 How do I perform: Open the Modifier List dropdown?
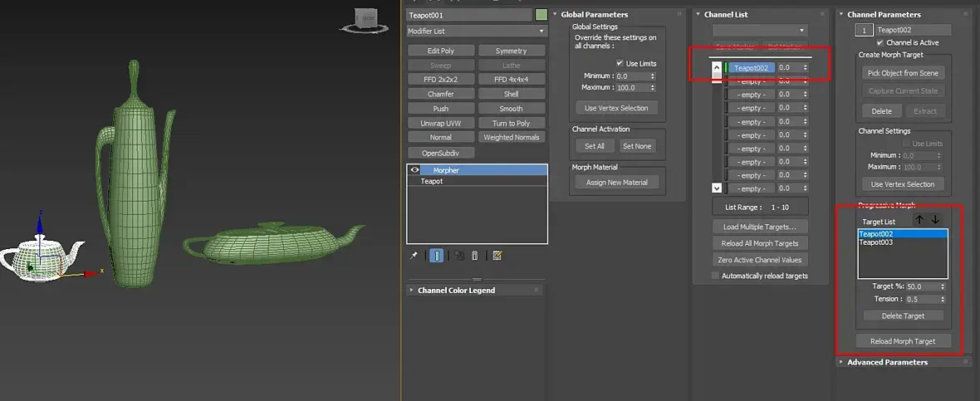[476, 31]
